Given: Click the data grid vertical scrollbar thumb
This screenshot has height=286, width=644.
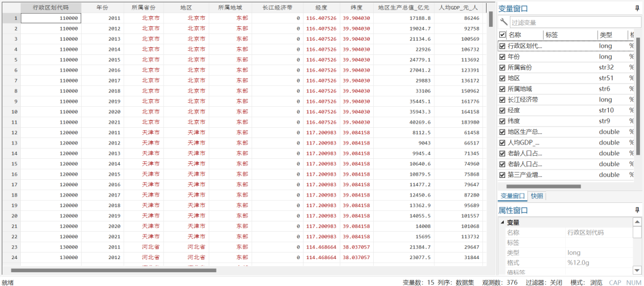Looking at the screenshot, I should point(490,19).
